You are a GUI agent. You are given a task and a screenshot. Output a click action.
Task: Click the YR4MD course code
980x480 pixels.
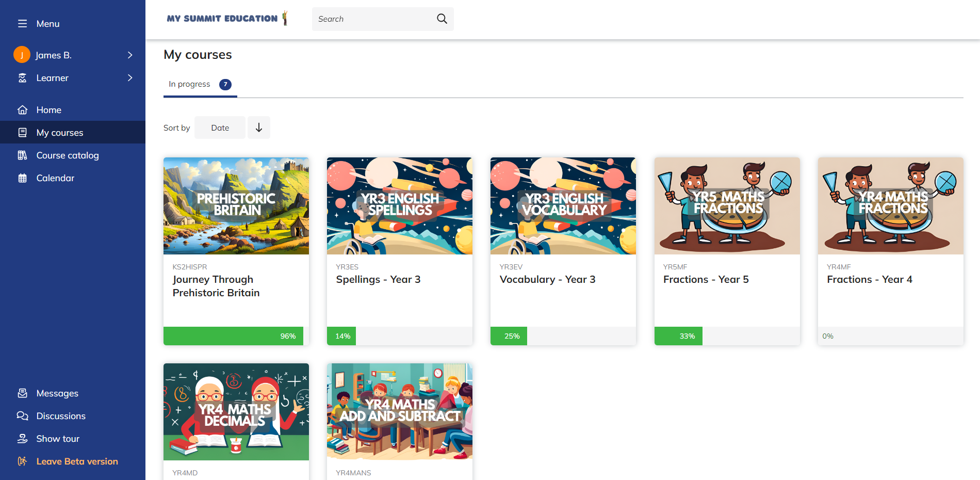185,473
